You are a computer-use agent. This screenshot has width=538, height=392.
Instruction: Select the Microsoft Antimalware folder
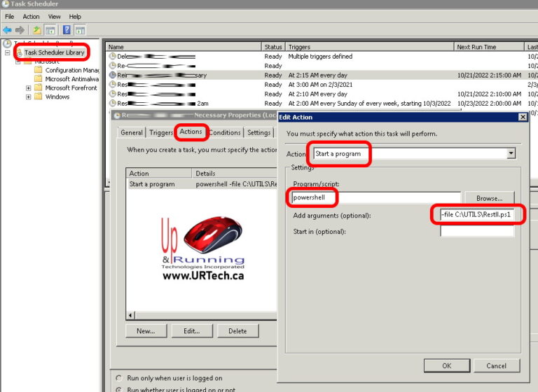click(x=71, y=79)
